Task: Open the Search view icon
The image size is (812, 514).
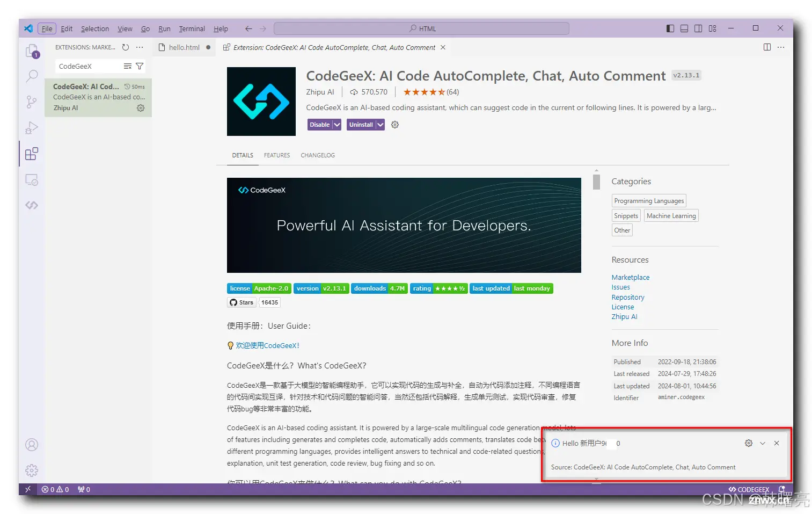Action: (x=32, y=76)
